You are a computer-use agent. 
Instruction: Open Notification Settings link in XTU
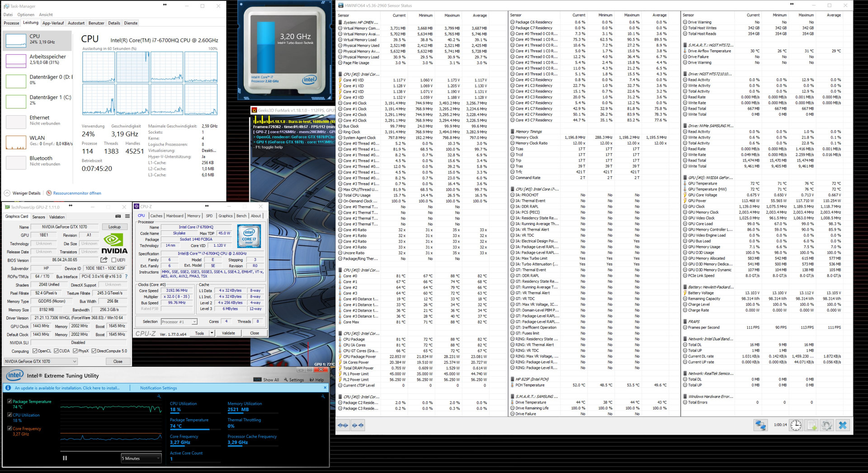159,388
